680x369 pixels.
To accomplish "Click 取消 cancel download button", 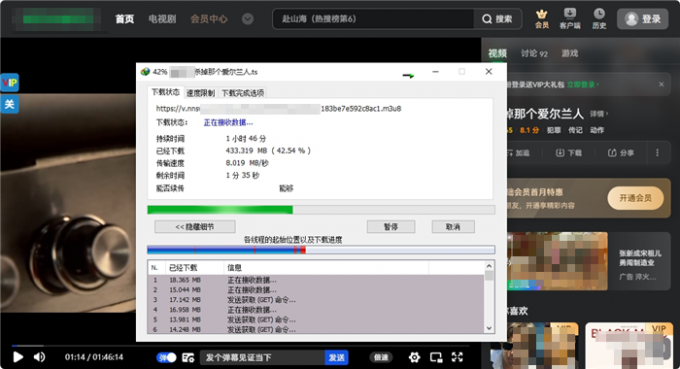I will click(x=453, y=227).
